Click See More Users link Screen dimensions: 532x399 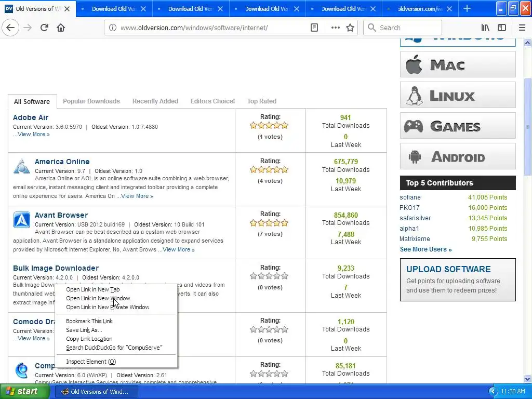pyautogui.click(x=425, y=249)
